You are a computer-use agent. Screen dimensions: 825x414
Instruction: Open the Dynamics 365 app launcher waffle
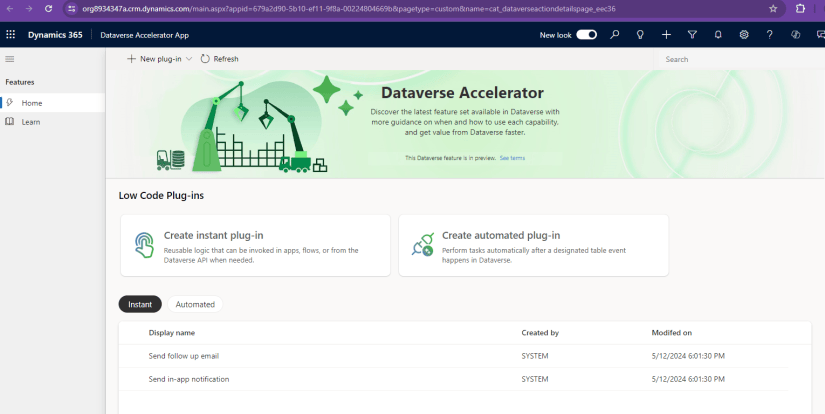tap(11, 35)
